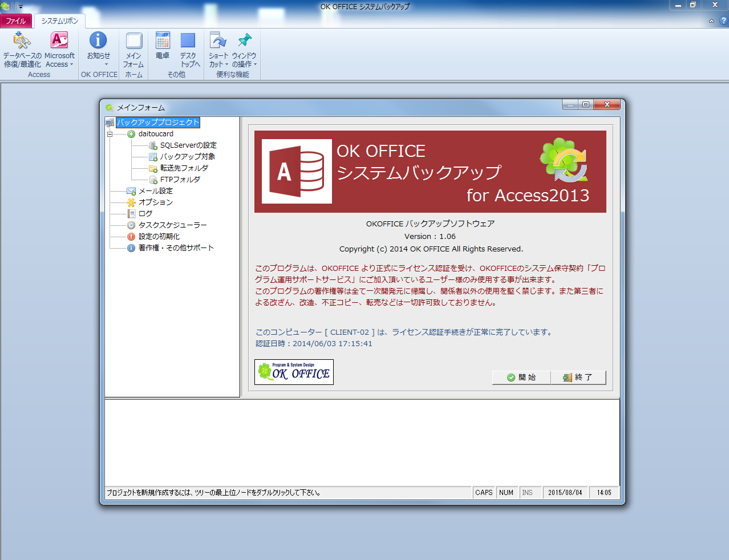Click the メインフォーム window title icon
The image size is (729, 560).
tap(110, 107)
